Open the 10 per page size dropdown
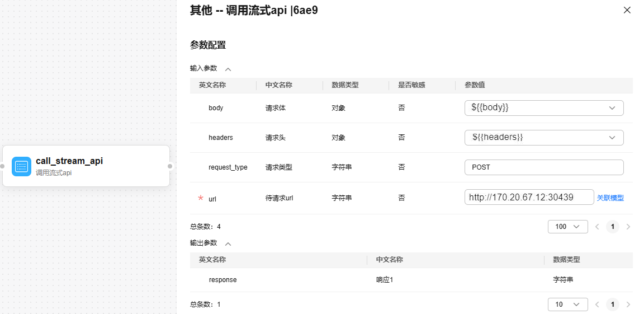Image resolution: width=644 pixels, height=314 pixels. (x=567, y=304)
